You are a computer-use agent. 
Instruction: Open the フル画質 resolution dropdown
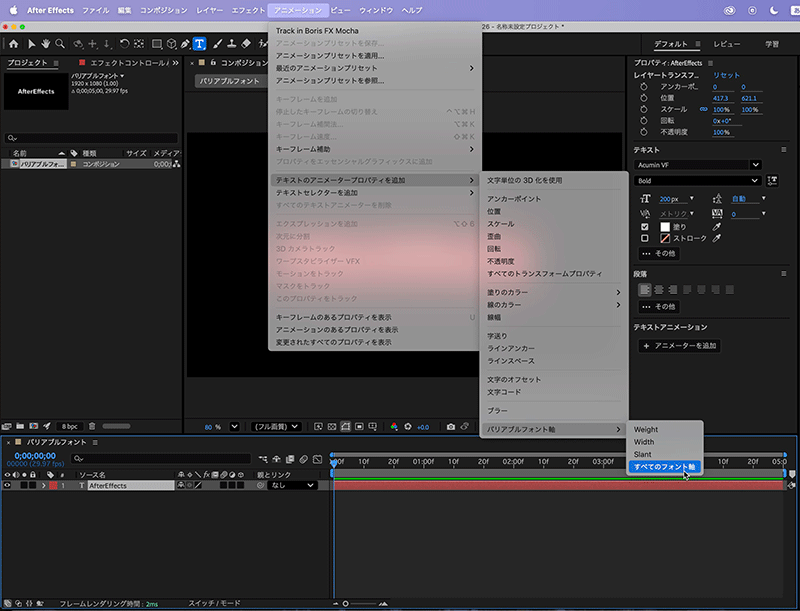[x=276, y=426]
